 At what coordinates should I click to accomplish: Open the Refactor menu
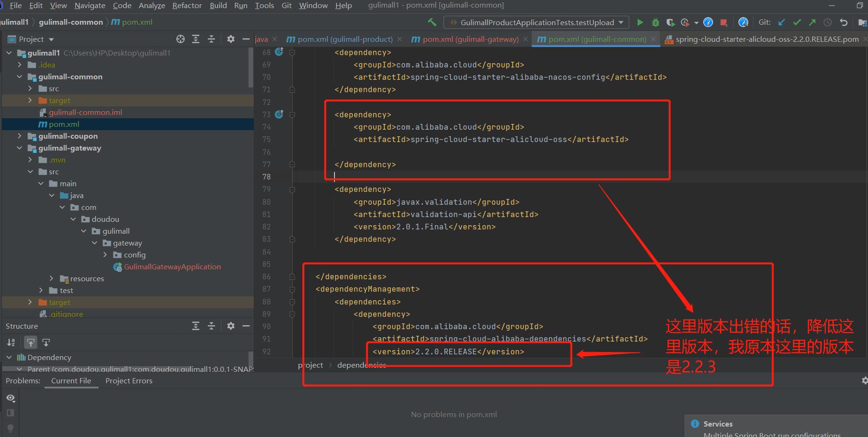tap(187, 5)
